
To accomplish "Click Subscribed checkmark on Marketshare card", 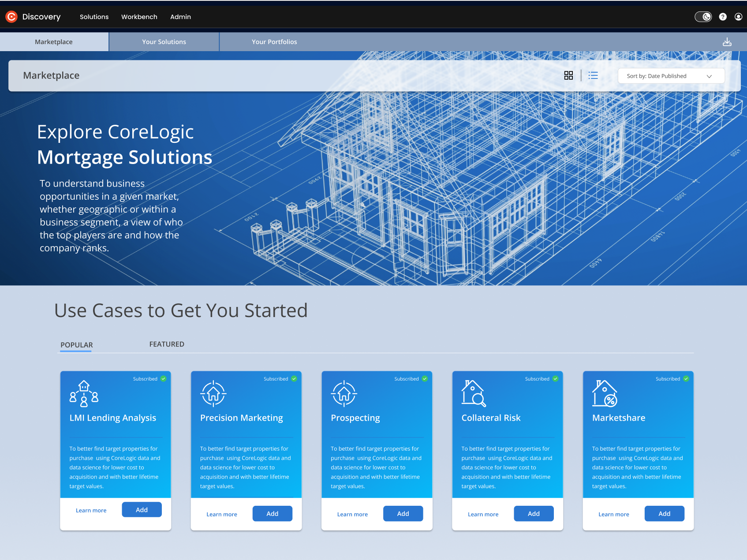I will 686,379.
